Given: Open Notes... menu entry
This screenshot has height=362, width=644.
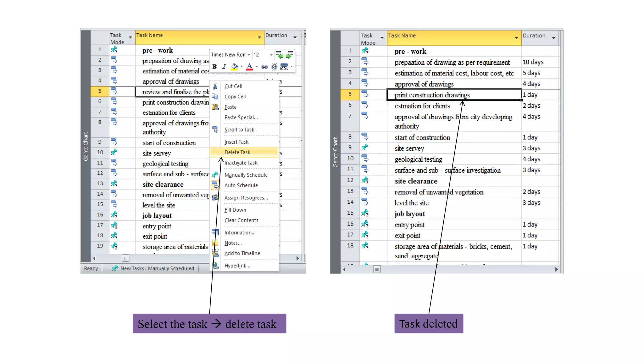Looking at the screenshot, I should point(233,243).
